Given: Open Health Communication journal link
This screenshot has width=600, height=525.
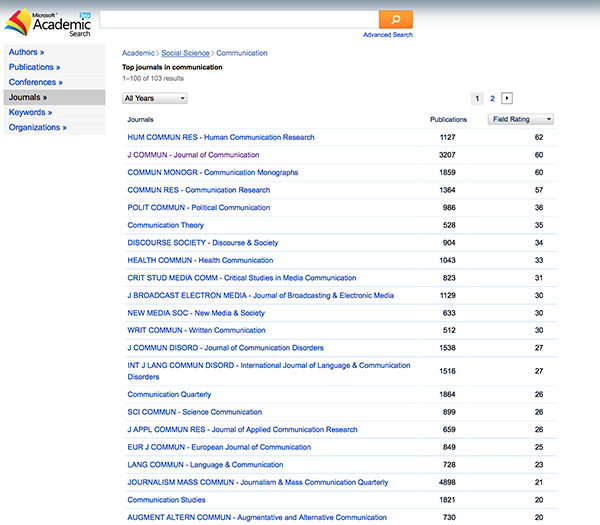Looking at the screenshot, I should 200,261.
